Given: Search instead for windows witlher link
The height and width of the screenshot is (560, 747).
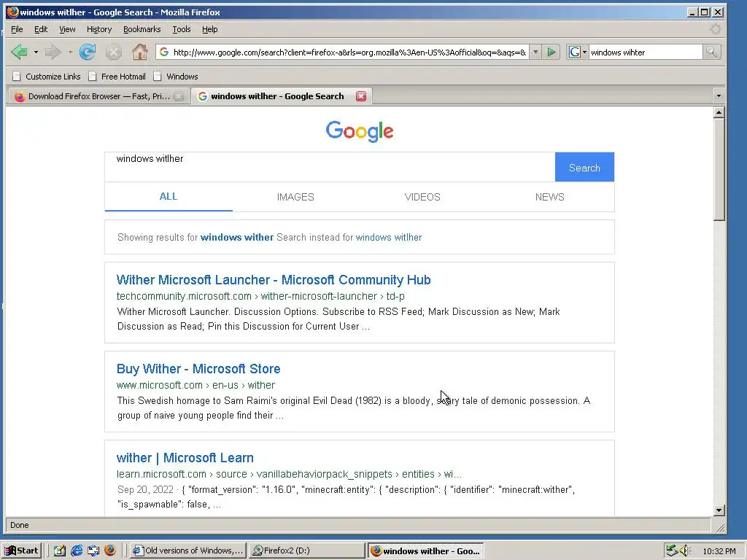Looking at the screenshot, I should [388, 237].
